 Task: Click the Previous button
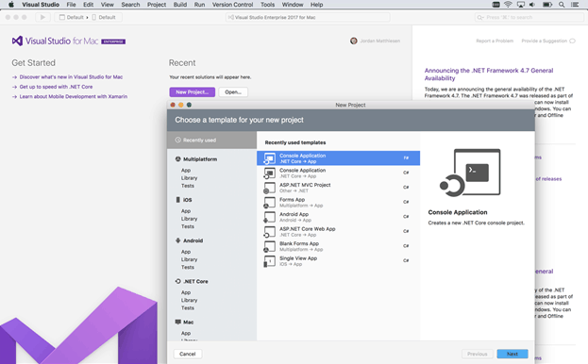coord(477,354)
